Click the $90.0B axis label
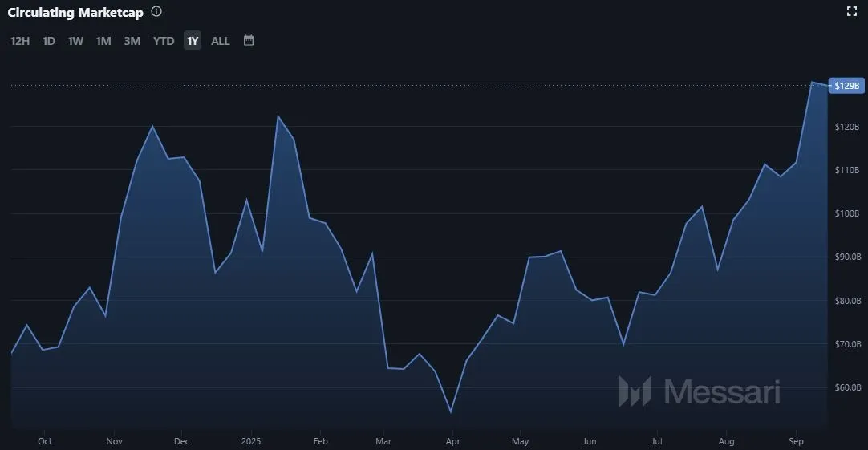 tap(847, 257)
